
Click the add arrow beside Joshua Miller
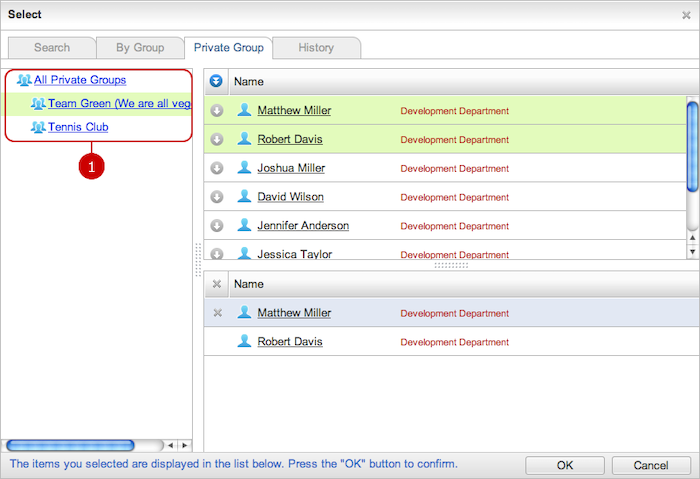(x=216, y=168)
